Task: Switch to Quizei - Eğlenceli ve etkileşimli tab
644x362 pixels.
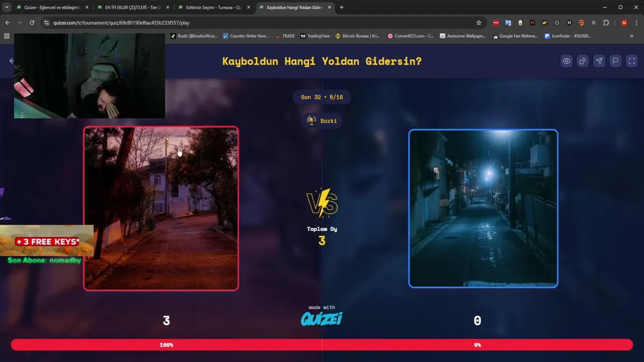Action: click(x=52, y=8)
